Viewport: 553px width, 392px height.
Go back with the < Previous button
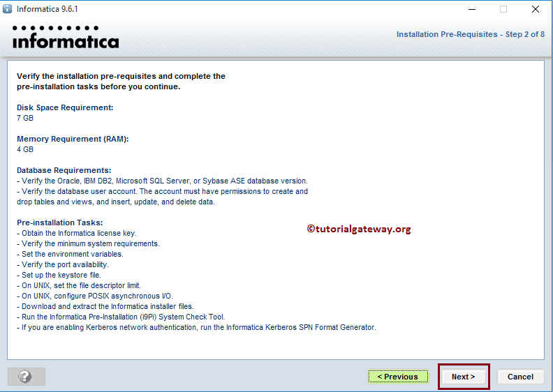pos(398,377)
